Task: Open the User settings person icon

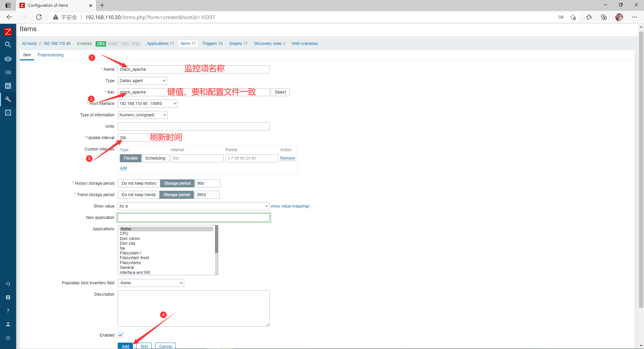Action: (8, 324)
